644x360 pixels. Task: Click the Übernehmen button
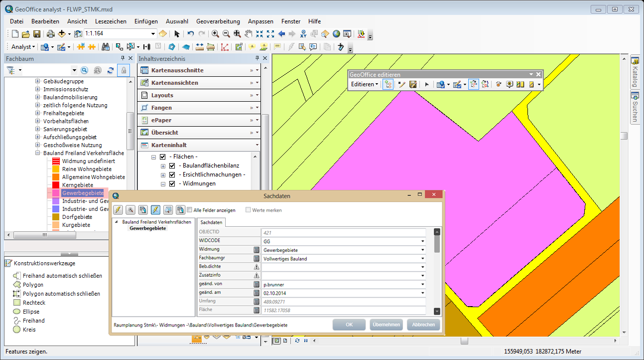[x=386, y=325]
